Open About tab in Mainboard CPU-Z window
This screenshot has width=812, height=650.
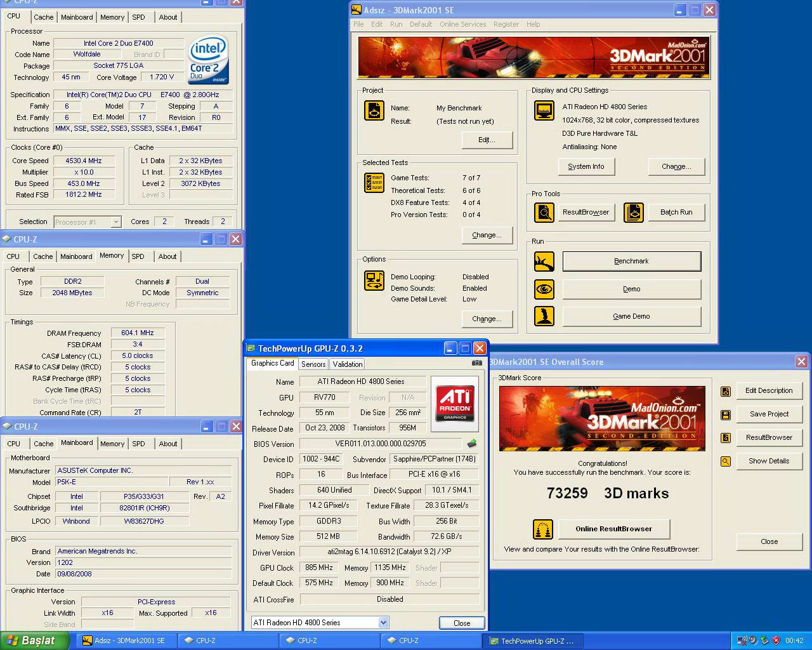[168, 444]
